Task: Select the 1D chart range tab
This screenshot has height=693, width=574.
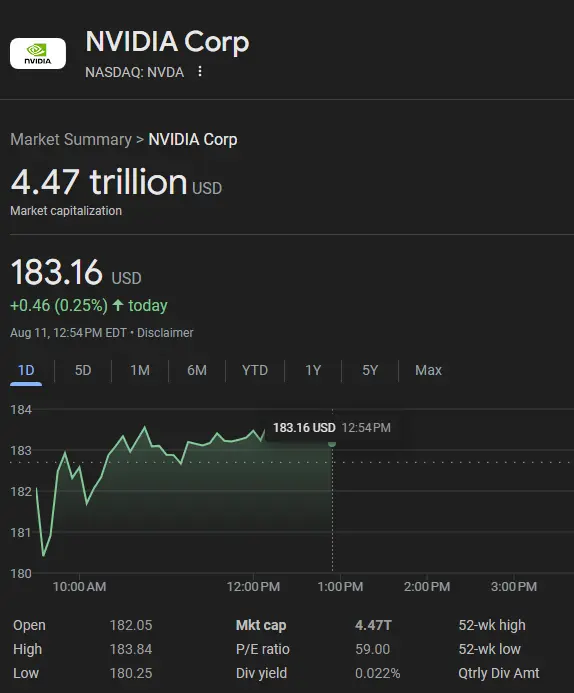Action: 26,370
